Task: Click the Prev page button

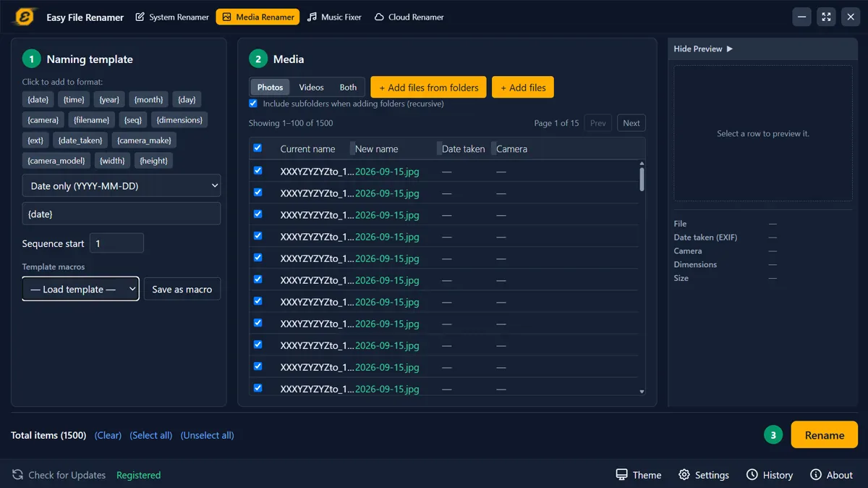Action: (598, 123)
